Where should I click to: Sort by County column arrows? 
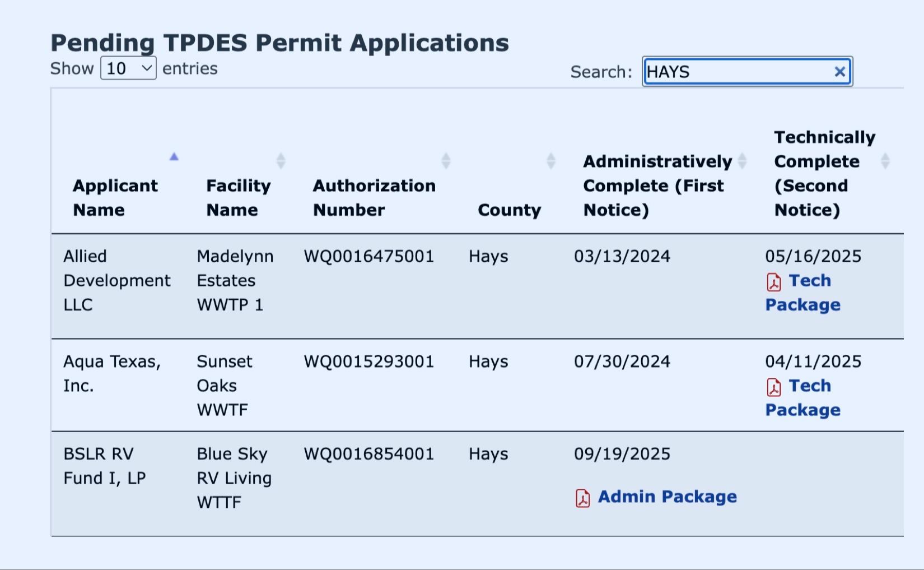click(551, 161)
